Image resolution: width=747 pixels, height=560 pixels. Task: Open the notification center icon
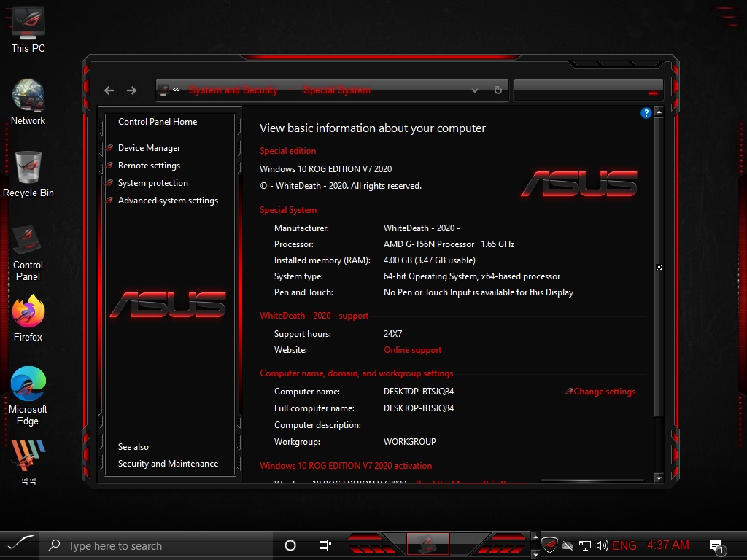point(716,547)
